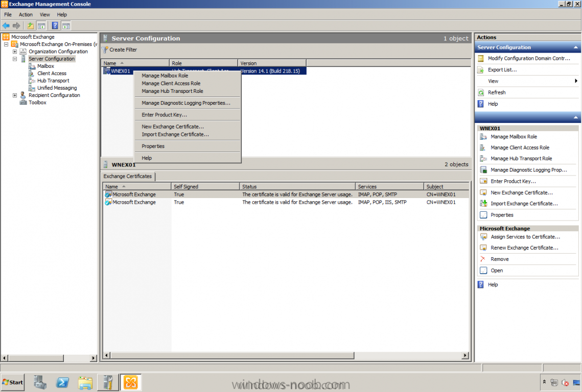Click the Assign Services to Certificate icon
This screenshot has width=582, height=392.
coord(483,237)
